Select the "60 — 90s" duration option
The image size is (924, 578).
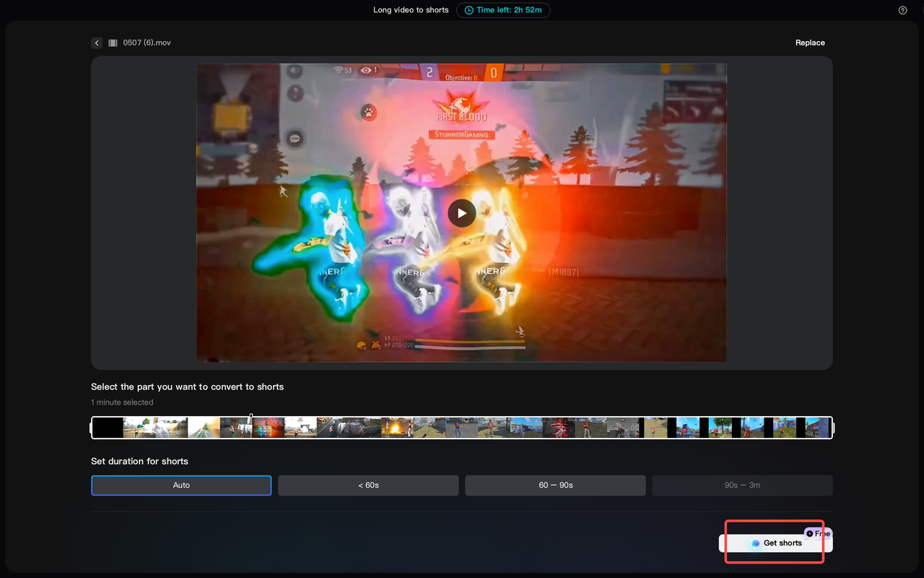coord(555,485)
